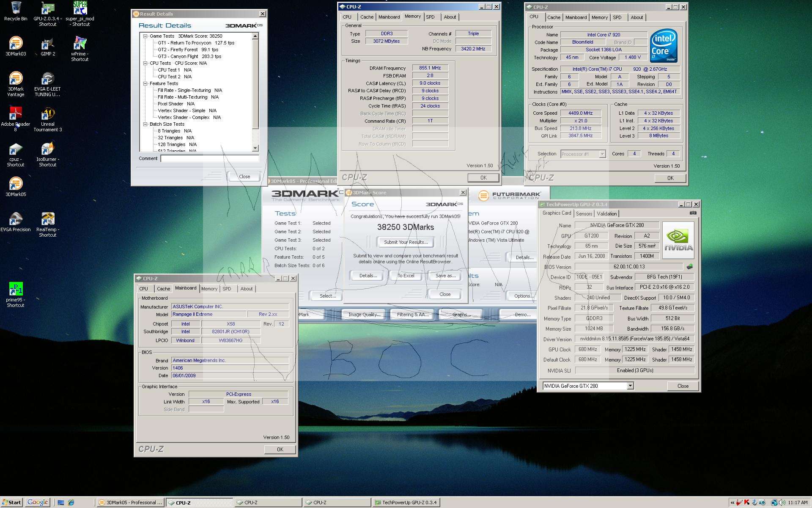Click the Options... button in 3DMark05

coord(522,296)
